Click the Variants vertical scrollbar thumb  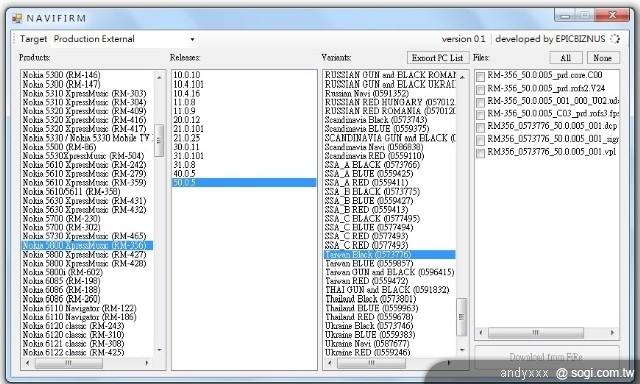click(462, 317)
